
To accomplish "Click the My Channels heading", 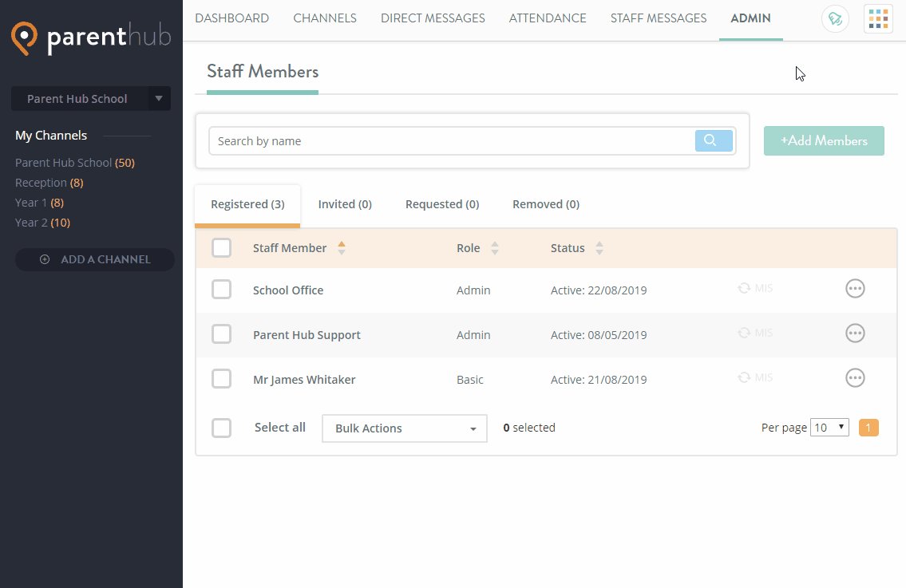I will point(51,135).
